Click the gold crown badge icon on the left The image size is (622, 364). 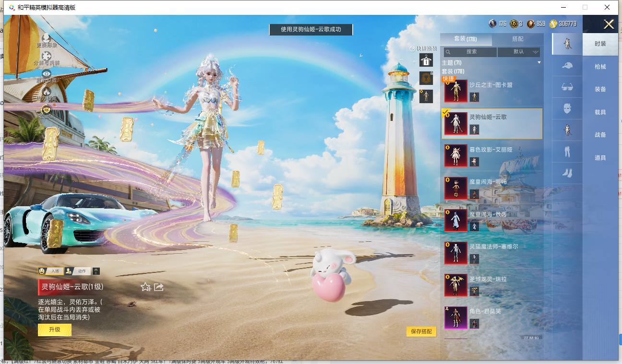47,109
